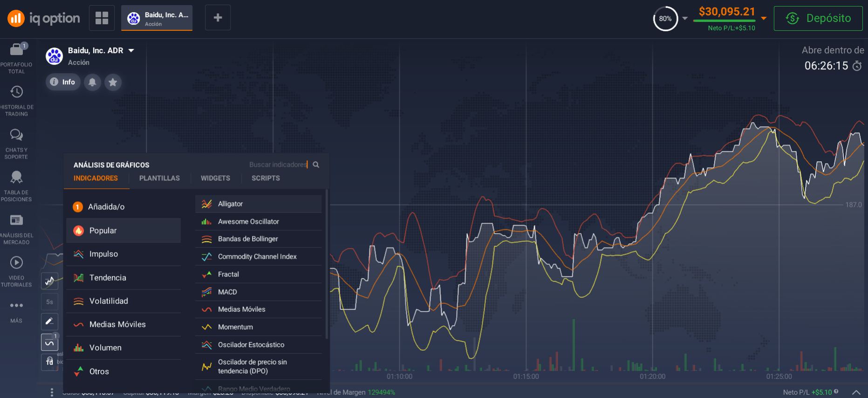Viewport: 868px width, 398px height.
Task: Click the Fractal indicator icon
Action: click(x=206, y=274)
